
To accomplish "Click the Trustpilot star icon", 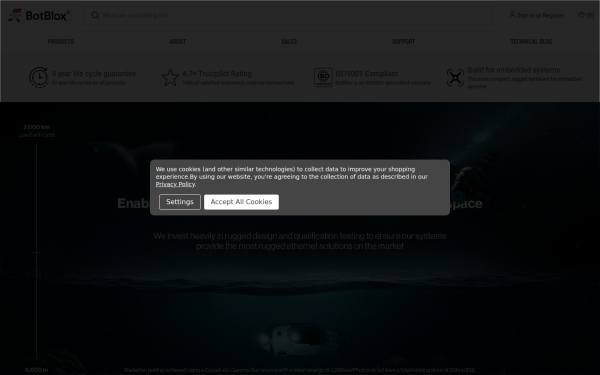I will (170, 78).
